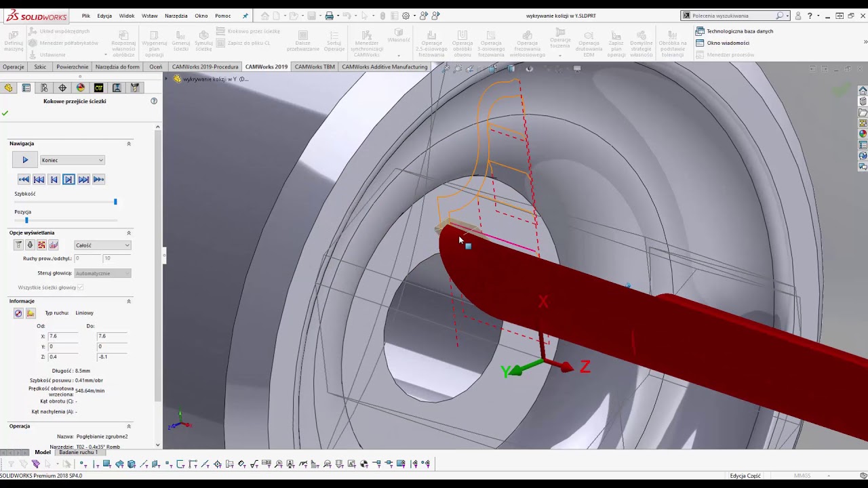Click the Technologiczna baza danych icon

tap(700, 31)
